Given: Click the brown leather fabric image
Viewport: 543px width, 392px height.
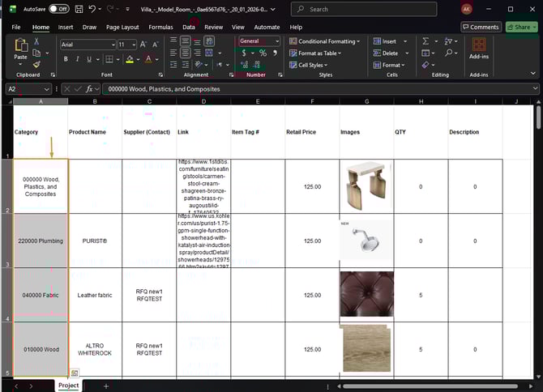Looking at the screenshot, I should [x=366, y=294].
